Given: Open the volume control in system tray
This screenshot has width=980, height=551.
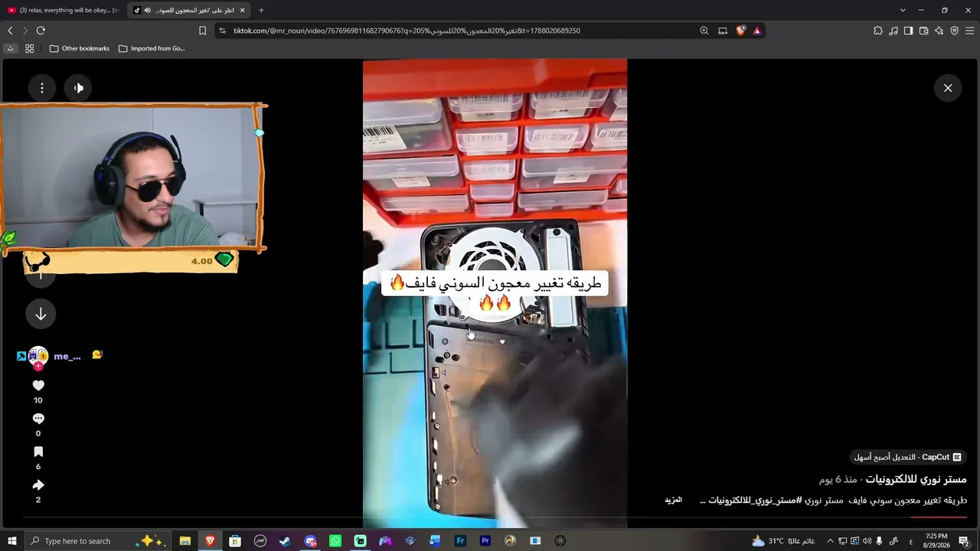Looking at the screenshot, I should pyautogui.click(x=867, y=541).
